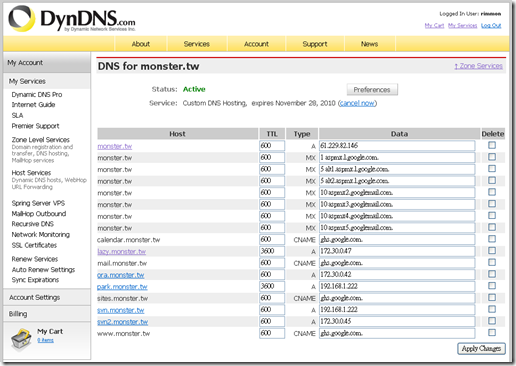Viewport: 516px width, 366px height.
Task: Open the first monster.tw host link
Action: [x=115, y=146]
